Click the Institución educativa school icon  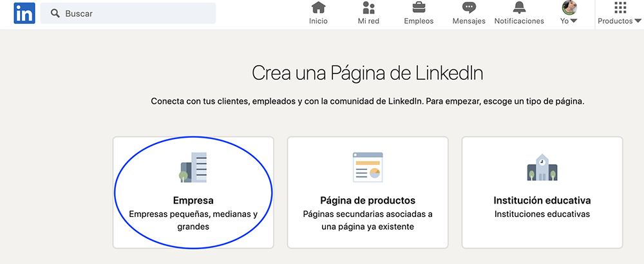pyautogui.click(x=542, y=167)
